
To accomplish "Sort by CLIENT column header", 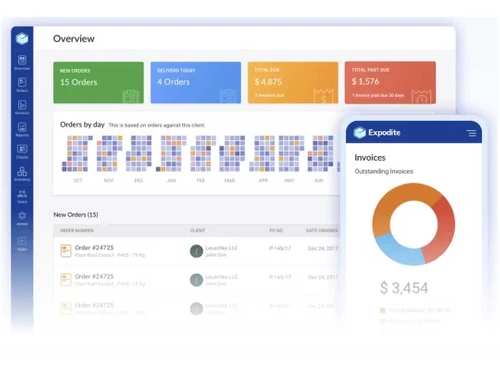I will click(198, 231).
